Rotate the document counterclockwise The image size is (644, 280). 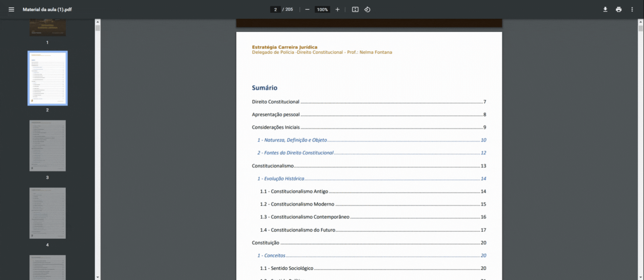[367, 9]
